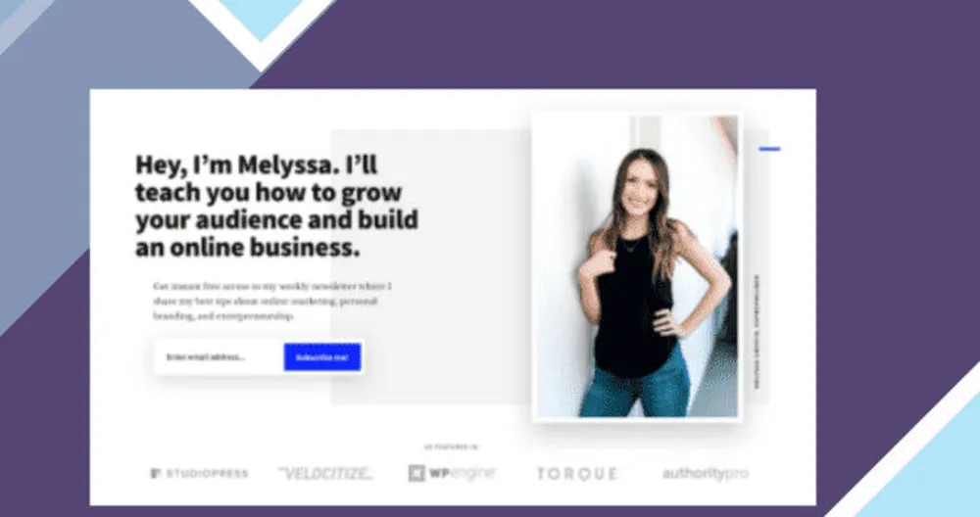The height and width of the screenshot is (517, 980).
Task: Click the 'Hey, I'm Melyssa' headline
Action: point(277,206)
